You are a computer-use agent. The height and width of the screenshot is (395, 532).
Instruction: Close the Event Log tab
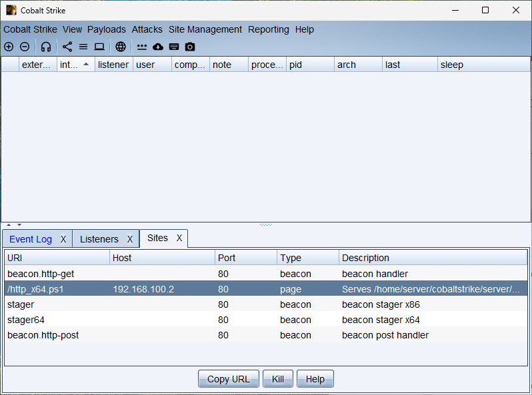(x=63, y=239)
